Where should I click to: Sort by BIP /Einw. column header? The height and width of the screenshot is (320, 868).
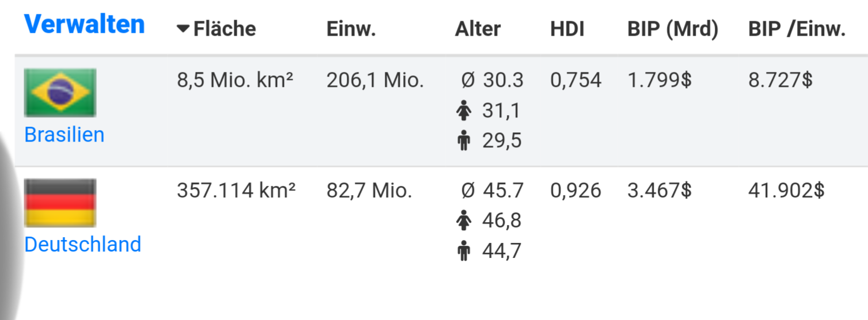797,29
